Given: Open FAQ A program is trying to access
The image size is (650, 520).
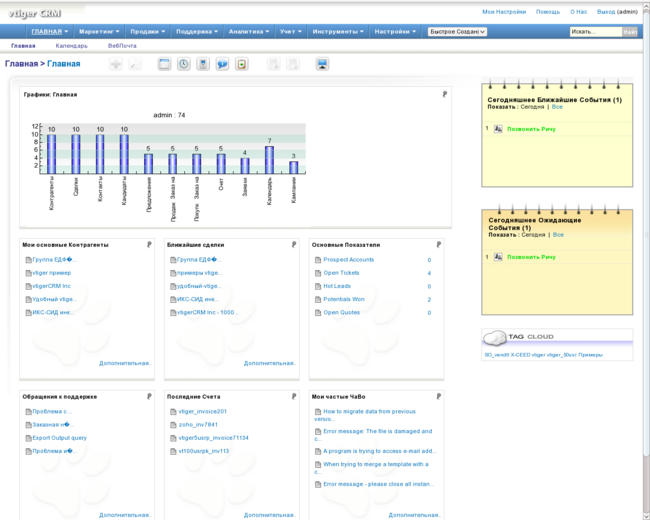Looking at the screenshot, I should click(x=379, y=451).
